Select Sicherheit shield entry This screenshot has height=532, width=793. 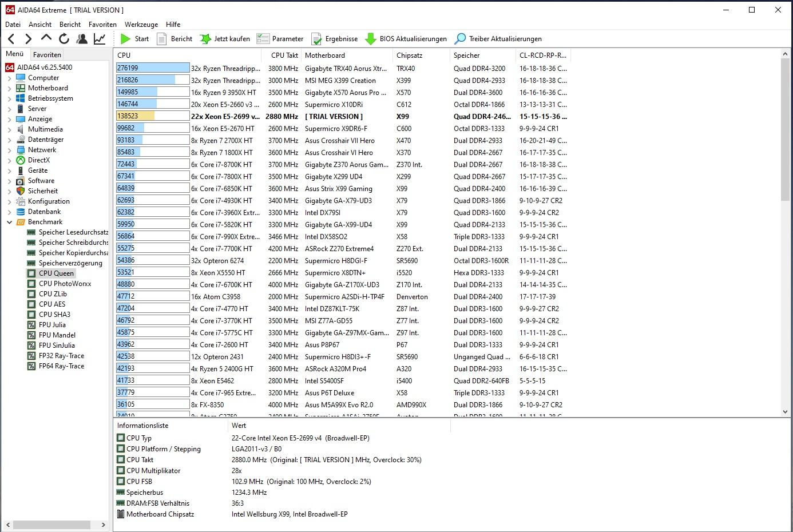(x=43, y=191)
